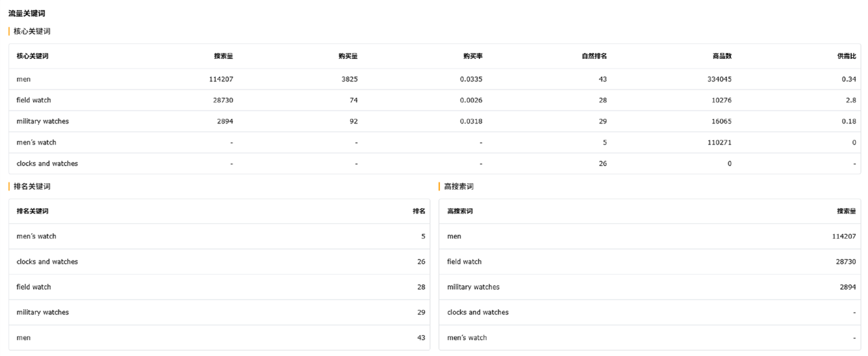Select purchase rate value 0.0335
Viewport: 868px width, 356px height.
471,79
